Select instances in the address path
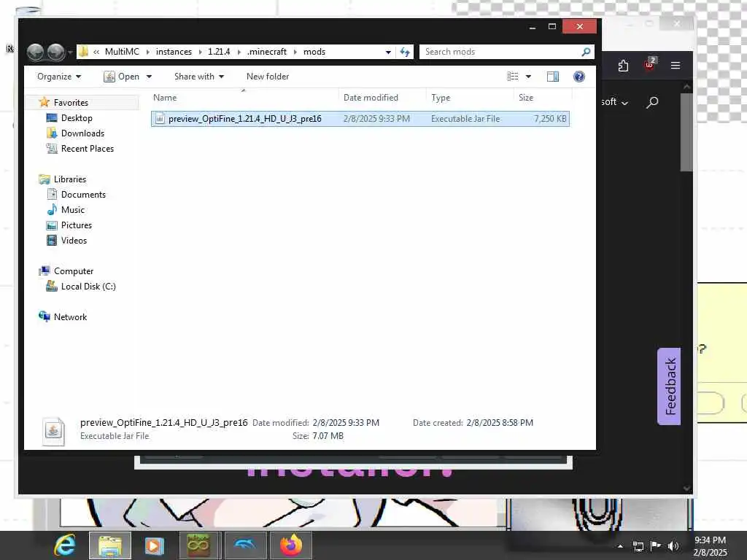This screenshot has height=560, width=747. [174, 52]
